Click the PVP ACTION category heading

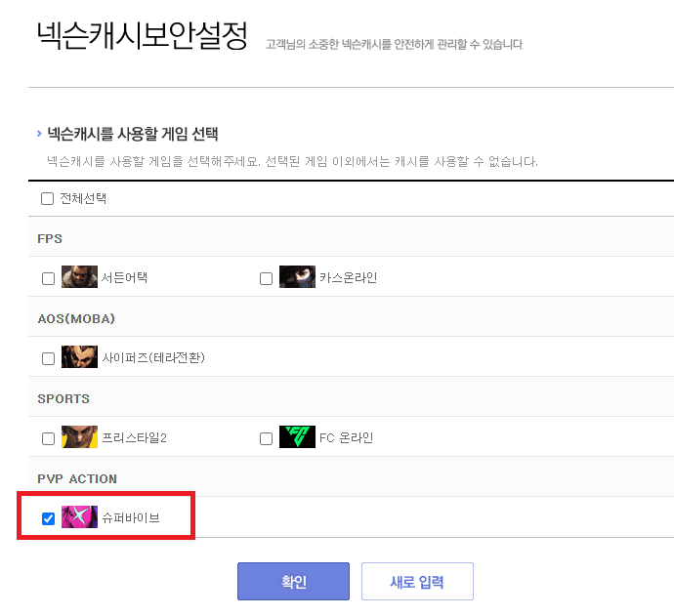(77, 479)
